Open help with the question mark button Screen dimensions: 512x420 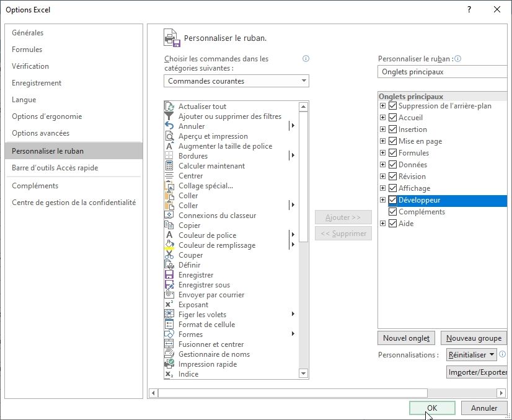tap(469, 9)
